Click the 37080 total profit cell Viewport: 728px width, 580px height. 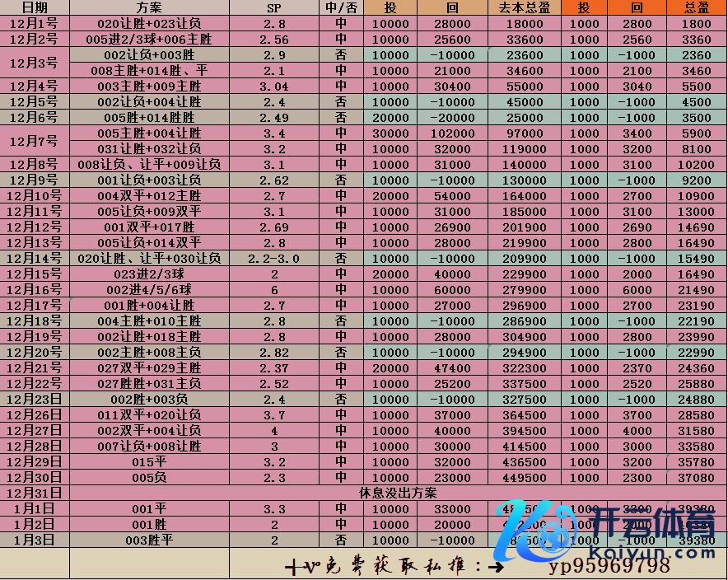[x=697, y=477]
